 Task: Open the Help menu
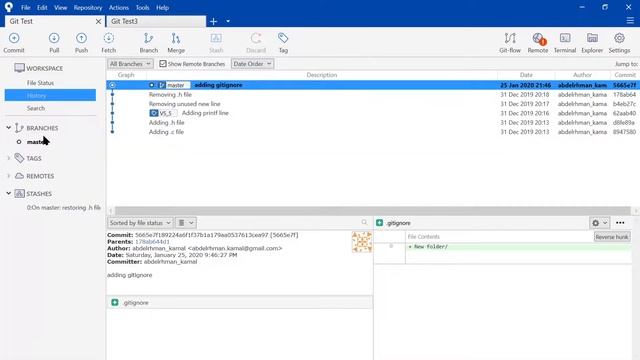pos(162,7)
